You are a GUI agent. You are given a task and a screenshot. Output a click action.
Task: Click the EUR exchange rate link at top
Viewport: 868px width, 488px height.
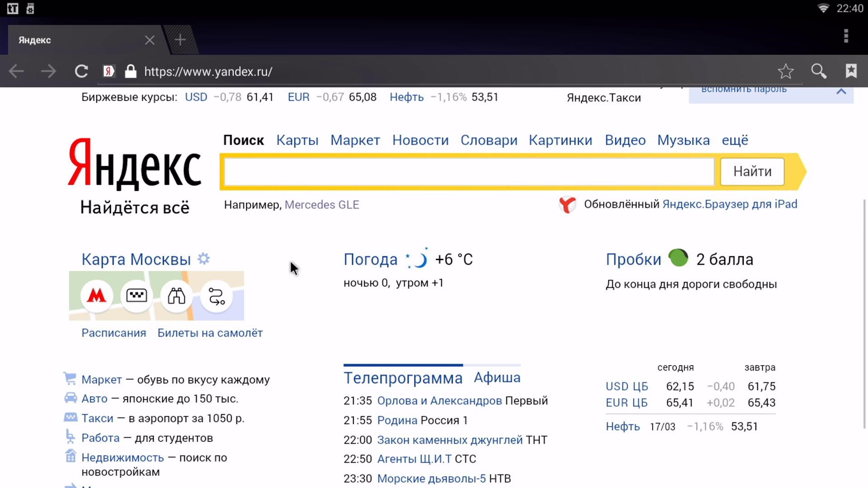click(x=299, y=97)
